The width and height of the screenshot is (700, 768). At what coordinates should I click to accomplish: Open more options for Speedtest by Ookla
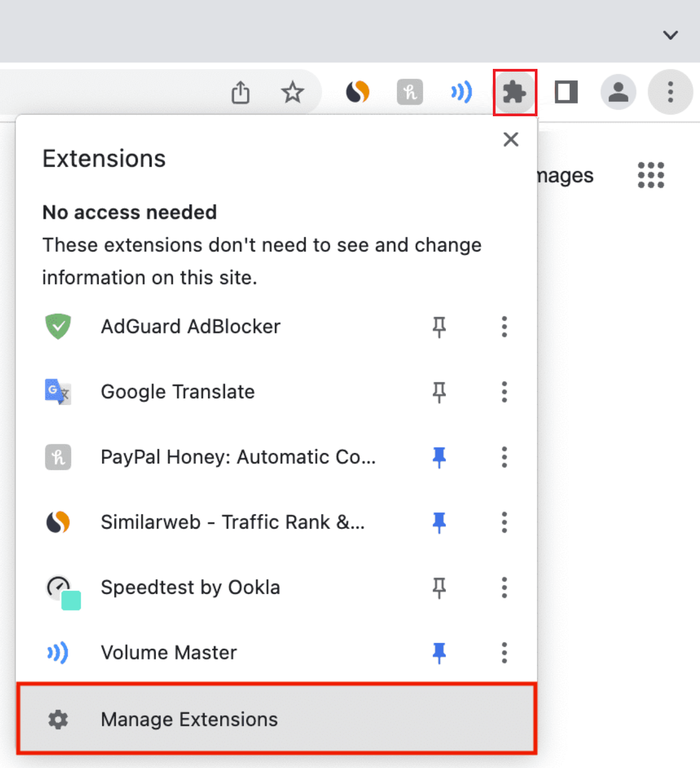[504, 588]
